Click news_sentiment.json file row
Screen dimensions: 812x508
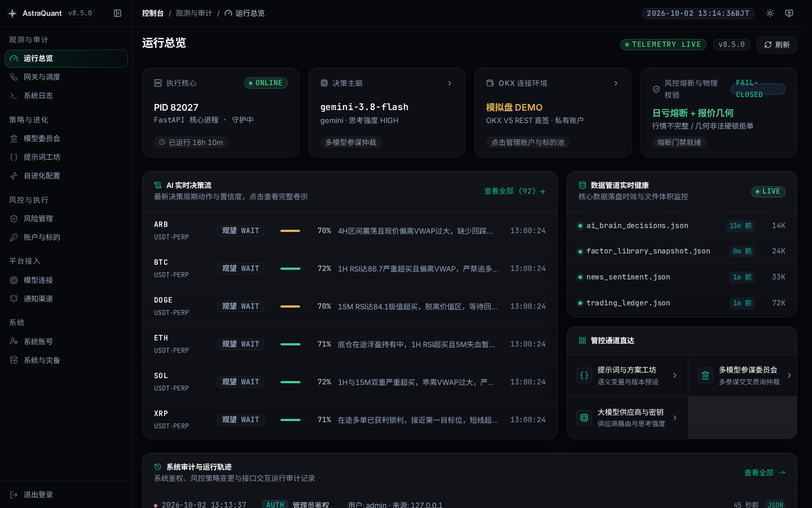pos(682,277)
